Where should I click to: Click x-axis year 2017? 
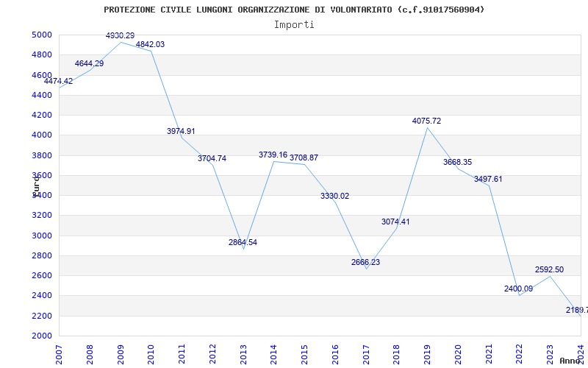(366, 355)
